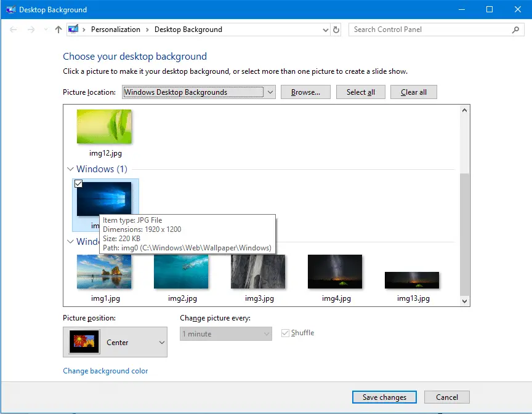Open the Picture position Center dropdown

(x=115, y=342)
